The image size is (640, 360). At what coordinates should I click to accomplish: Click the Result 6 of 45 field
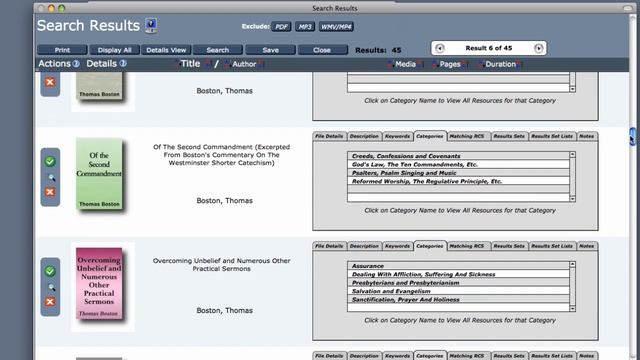point(489,48)
